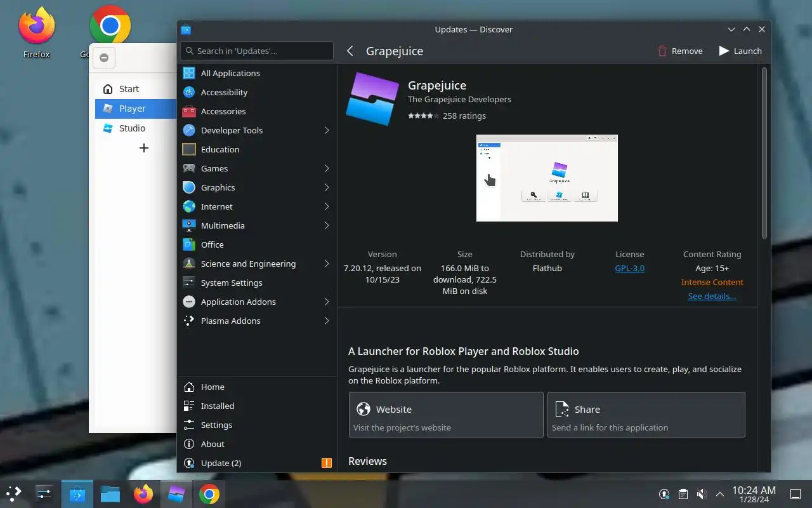Select Studio in Grapejuice window sidebar
This screenshot has height=508, width=812.
(136, 128)
